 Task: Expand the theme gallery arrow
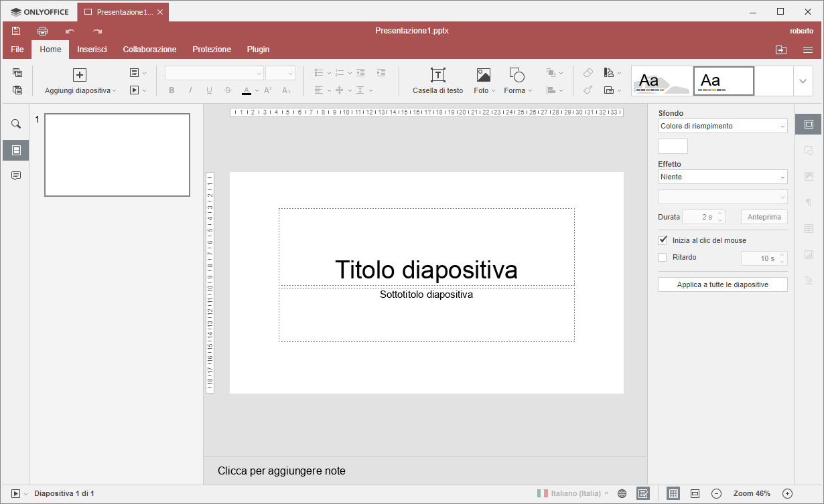[803, 81]
